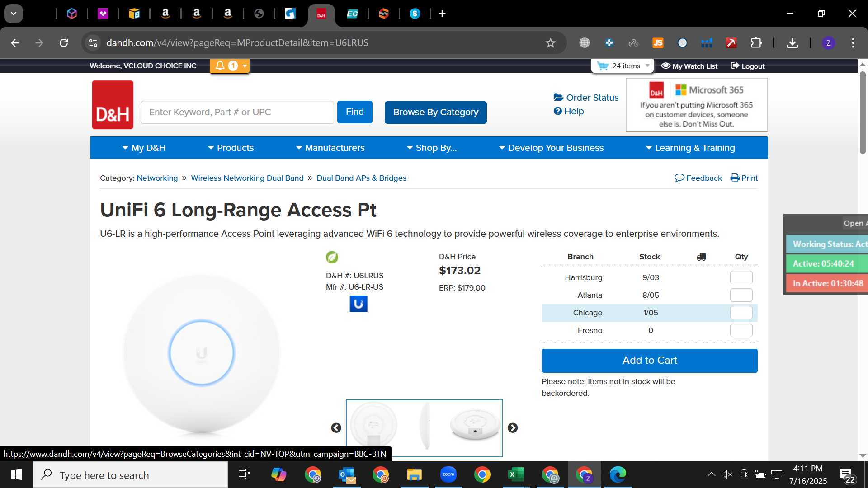Viewport: 868px width, 488px height.
Task: Open Zoom from the taskbar
Action: tap(448, 474)
